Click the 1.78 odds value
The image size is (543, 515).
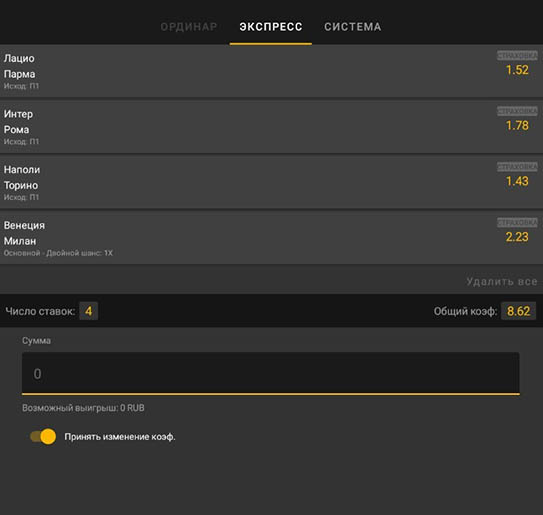tap(517, 126)
